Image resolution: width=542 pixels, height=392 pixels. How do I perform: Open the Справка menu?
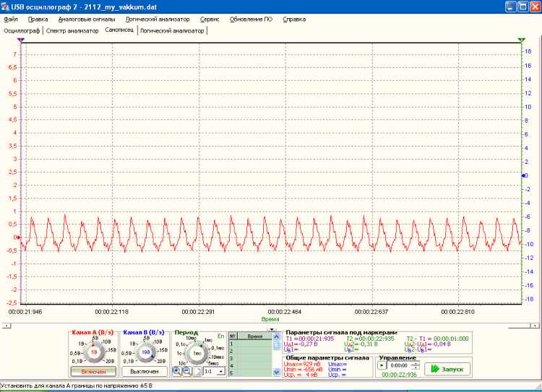click(294, 19)
